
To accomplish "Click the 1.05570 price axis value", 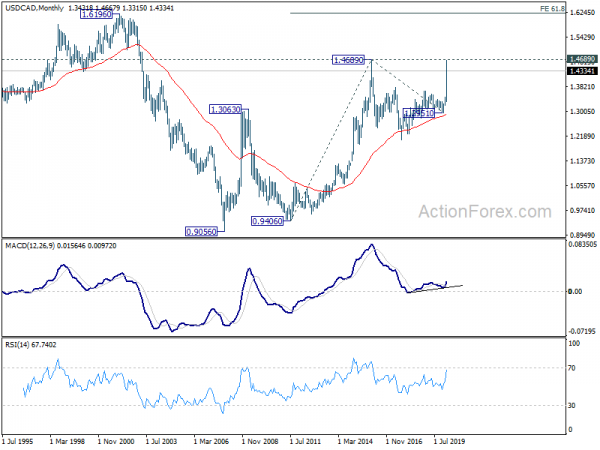I will point(582,186).
